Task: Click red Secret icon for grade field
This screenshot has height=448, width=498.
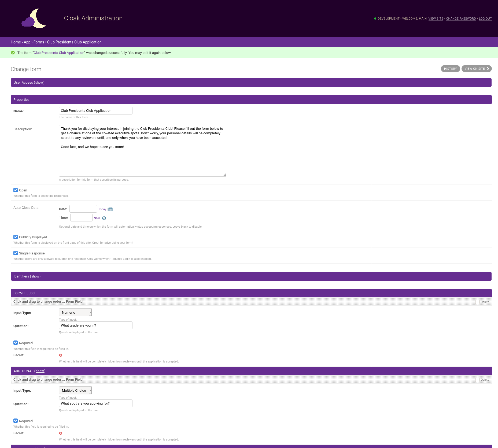Action: (x=61, y=355)
